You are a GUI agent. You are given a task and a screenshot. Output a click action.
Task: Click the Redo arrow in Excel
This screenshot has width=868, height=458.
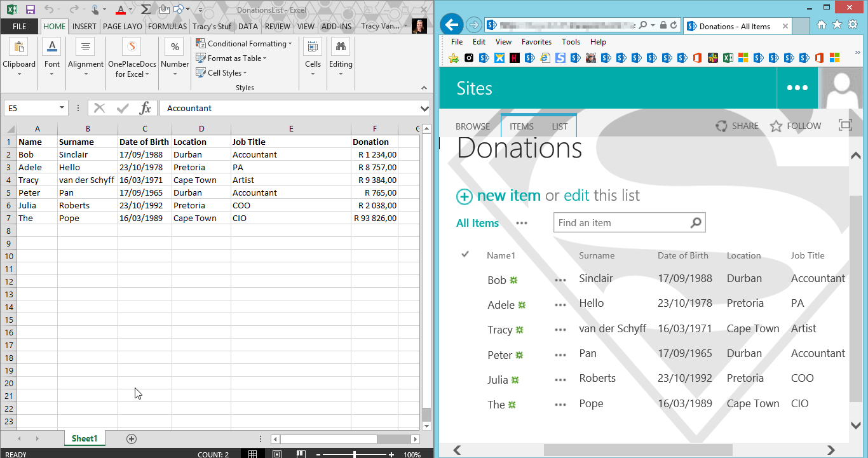[x=73, y=10]
